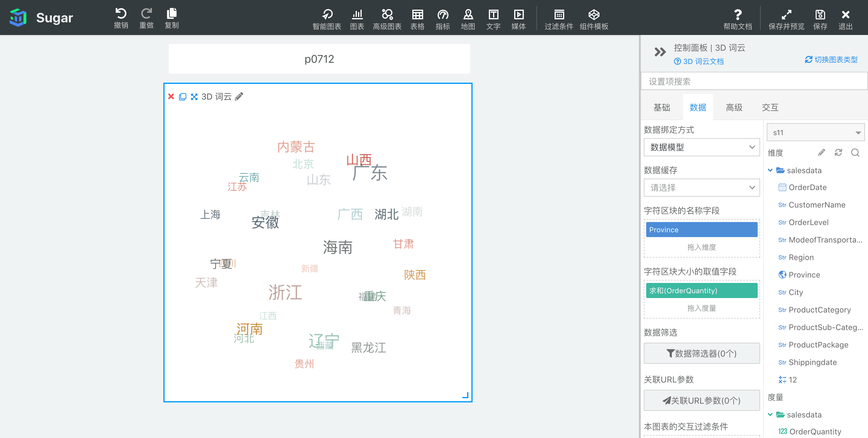
Task: Open 关联URL参数(0个) button
Action: 702,400
